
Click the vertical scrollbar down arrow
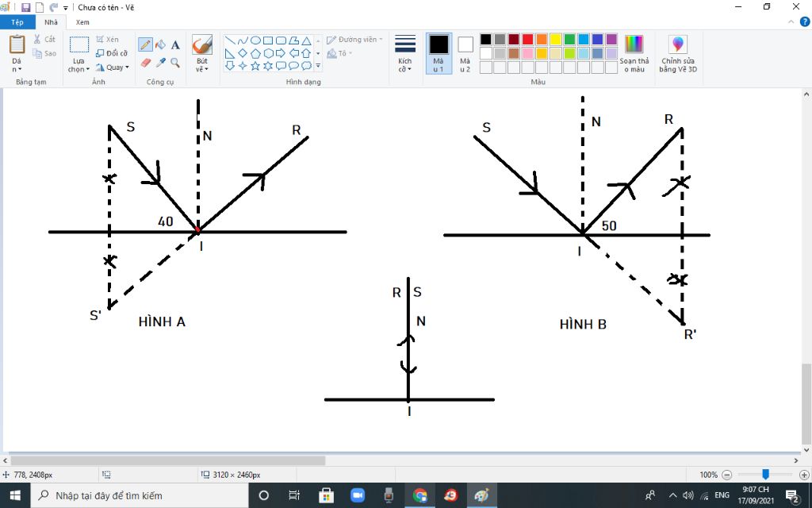[x=806, y=449]
